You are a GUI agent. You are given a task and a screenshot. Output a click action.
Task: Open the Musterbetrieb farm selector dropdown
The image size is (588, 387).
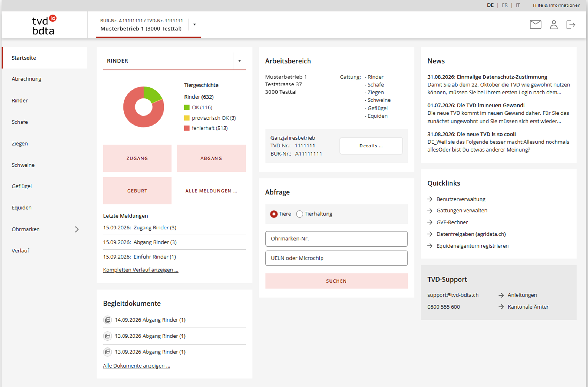tap(194, 25)
